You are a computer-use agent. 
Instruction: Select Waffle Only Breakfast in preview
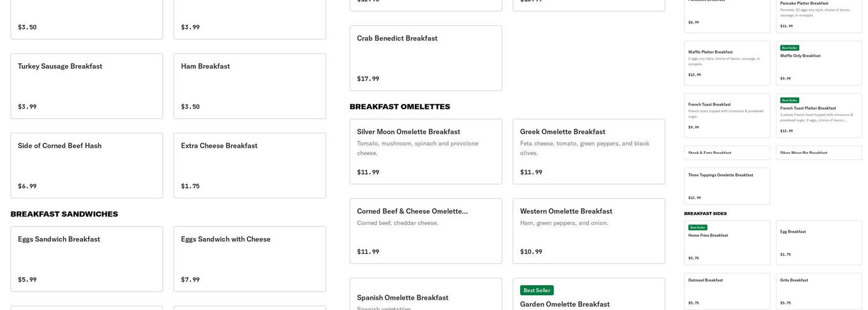819,63
